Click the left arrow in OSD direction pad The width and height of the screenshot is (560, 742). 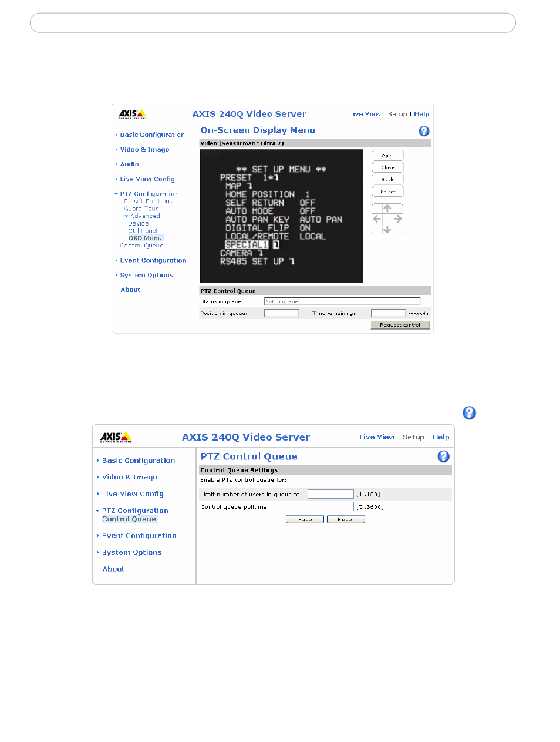click(377, 219)
